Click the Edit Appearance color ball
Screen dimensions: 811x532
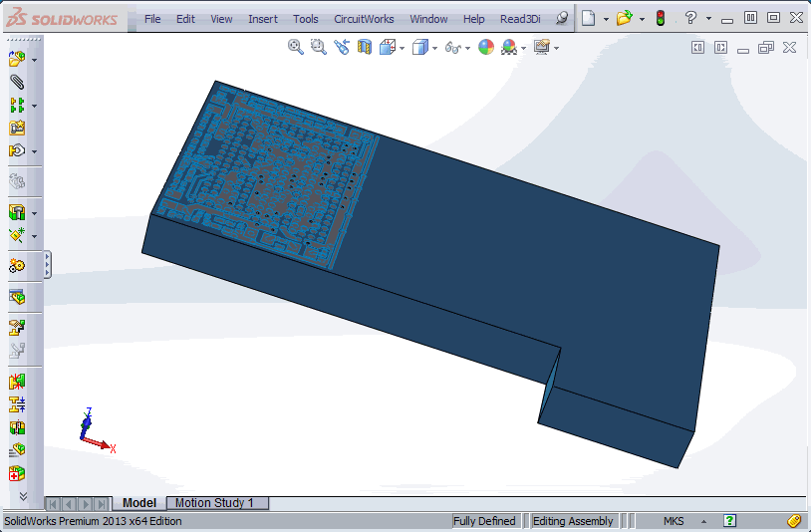(x=485, y=47)
